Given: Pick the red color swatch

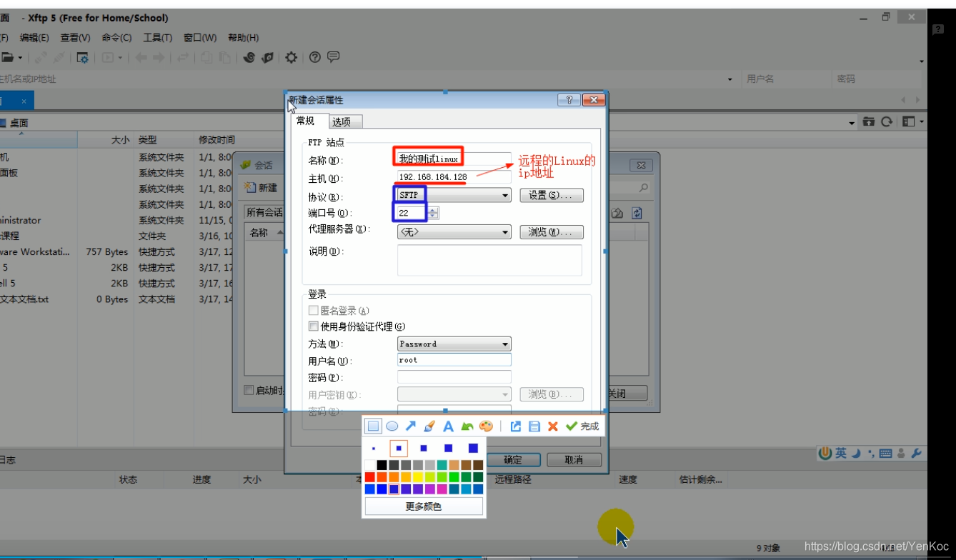Looking at the screenshot, I should pyautogui.click(x=370, y=477).
